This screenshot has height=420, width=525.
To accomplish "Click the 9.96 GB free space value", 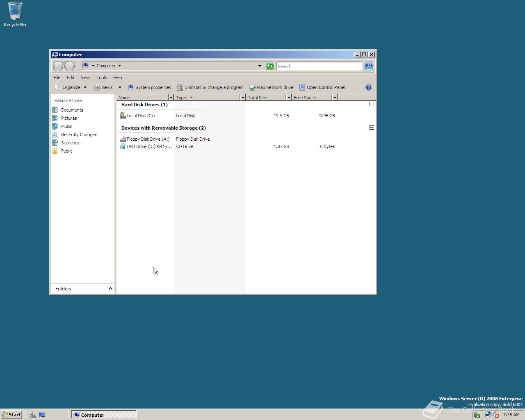I will click(327, 116).
